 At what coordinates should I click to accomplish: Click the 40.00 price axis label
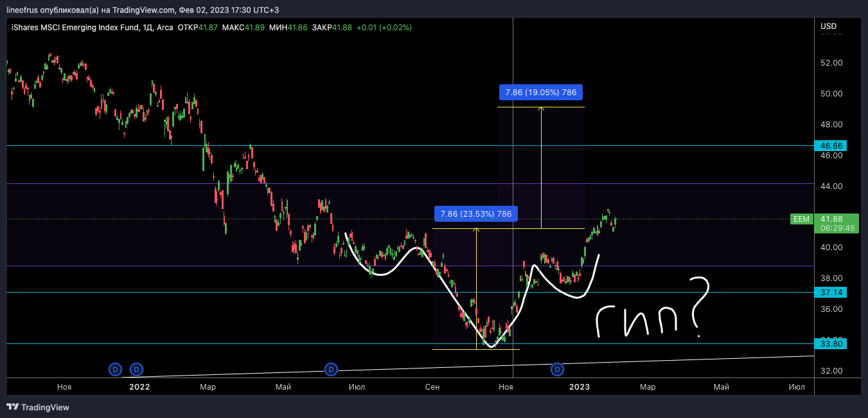click(x=831, y=248)
